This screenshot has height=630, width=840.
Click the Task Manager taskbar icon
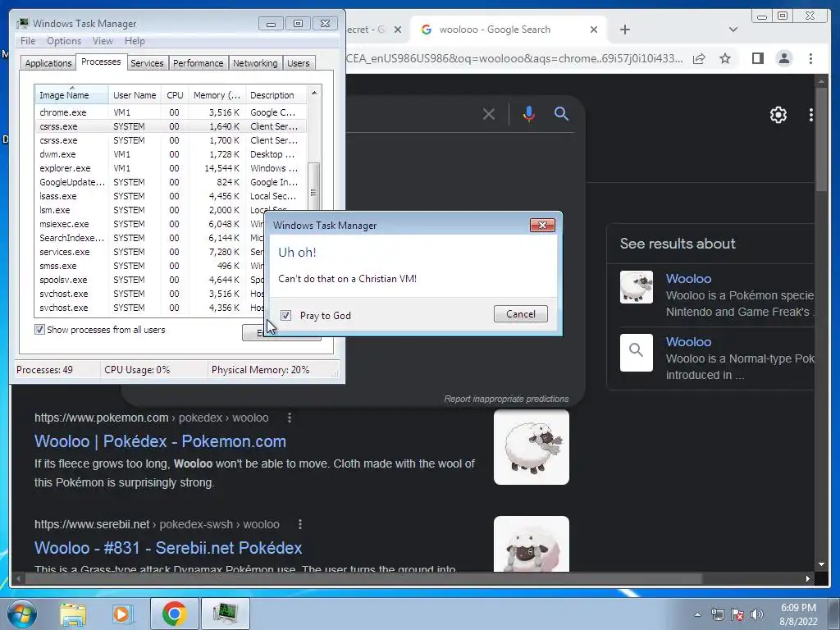click(225, 614)
